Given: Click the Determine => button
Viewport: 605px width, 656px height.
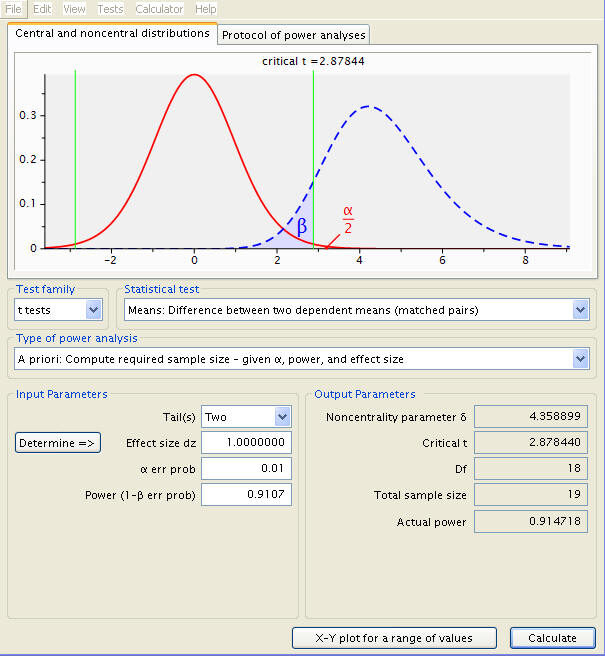Looking at the screenshot, I should pyautogui.click(x=58, y=443).
